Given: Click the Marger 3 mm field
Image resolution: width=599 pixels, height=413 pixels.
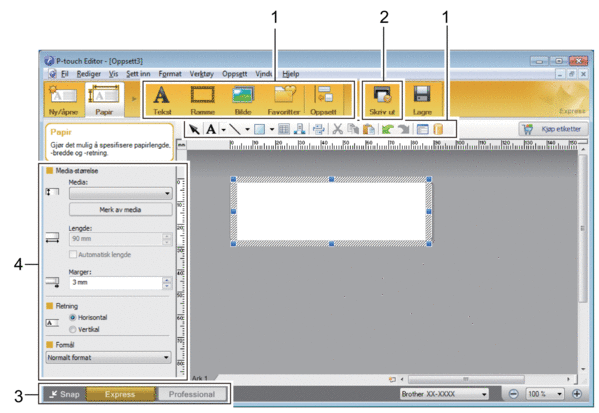Looking at the screenshot, I should (116, 282).
